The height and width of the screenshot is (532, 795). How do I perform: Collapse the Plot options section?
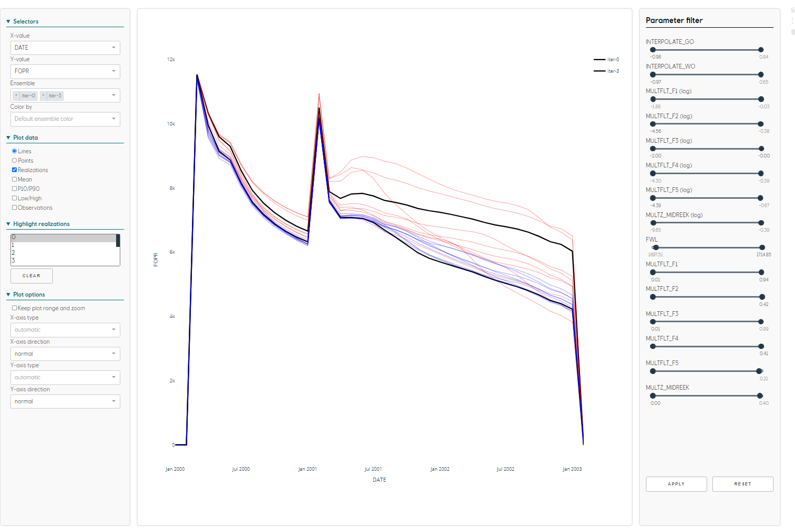(x=8, y=295)
